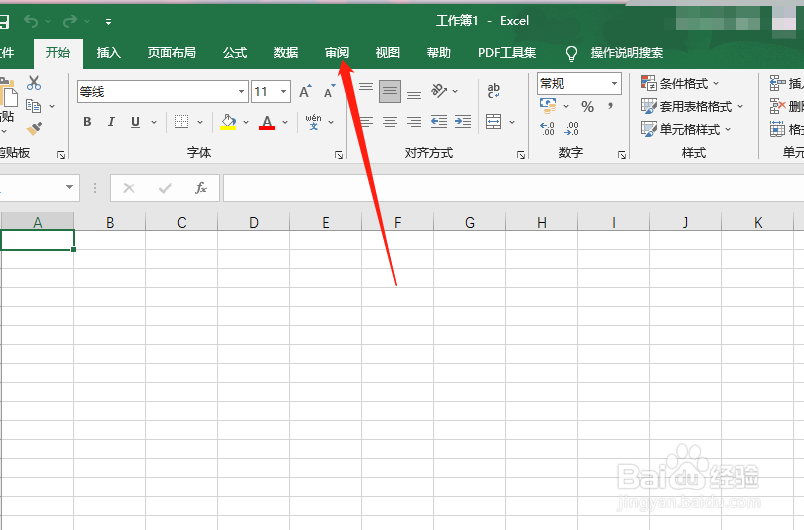
Task: Open Merge options dropdown arrow
Action: 512,122
